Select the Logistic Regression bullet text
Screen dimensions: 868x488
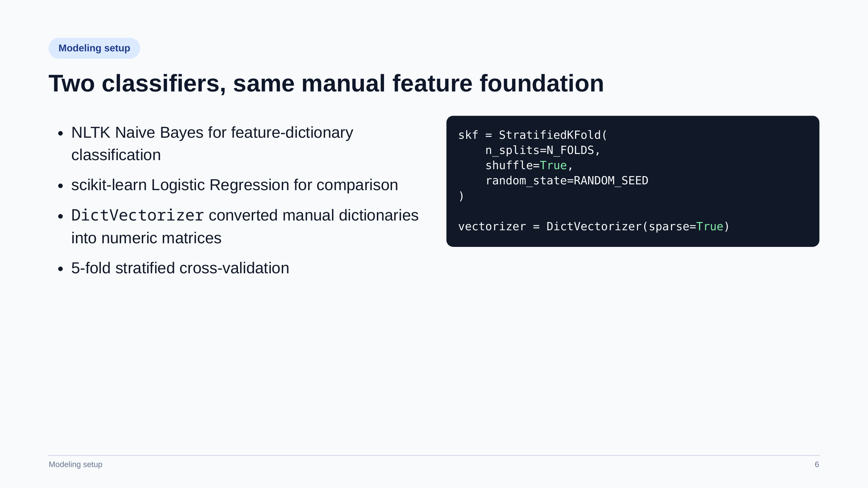234,185
